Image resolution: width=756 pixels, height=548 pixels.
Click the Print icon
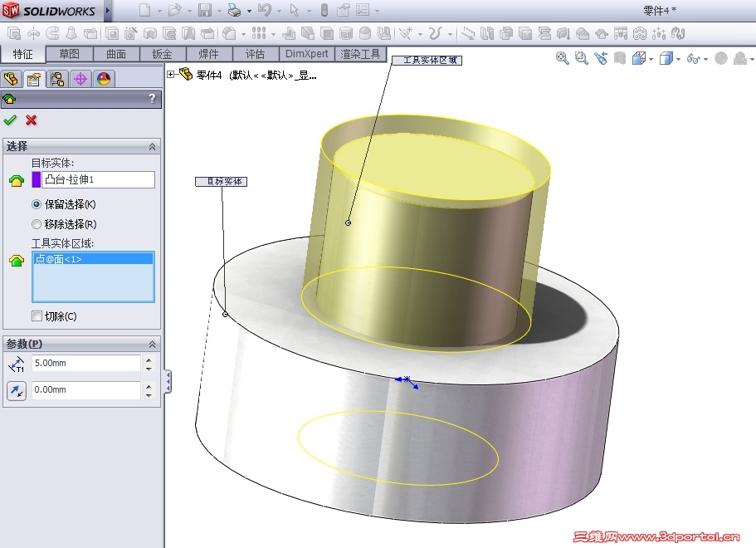(234, 10)
